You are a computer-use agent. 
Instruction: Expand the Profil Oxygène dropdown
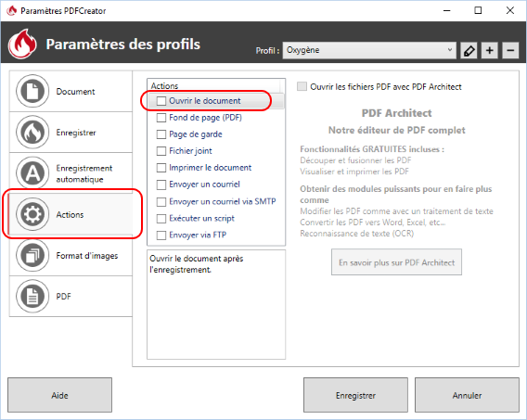click(x=369, y=50)
